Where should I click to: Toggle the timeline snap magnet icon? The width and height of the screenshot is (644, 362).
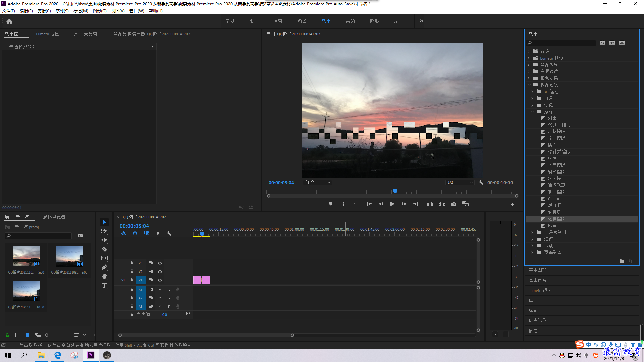tap(135, 233)
